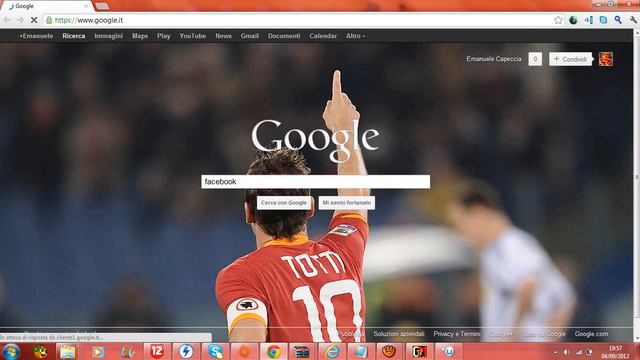Click the network signal icon in the tray

pos(578,352)
